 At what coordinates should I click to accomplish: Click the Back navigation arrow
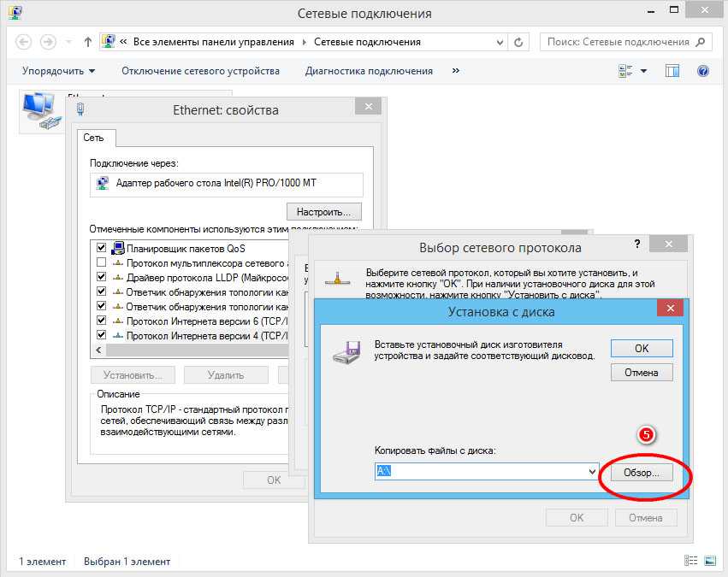(x=23, y=42)
